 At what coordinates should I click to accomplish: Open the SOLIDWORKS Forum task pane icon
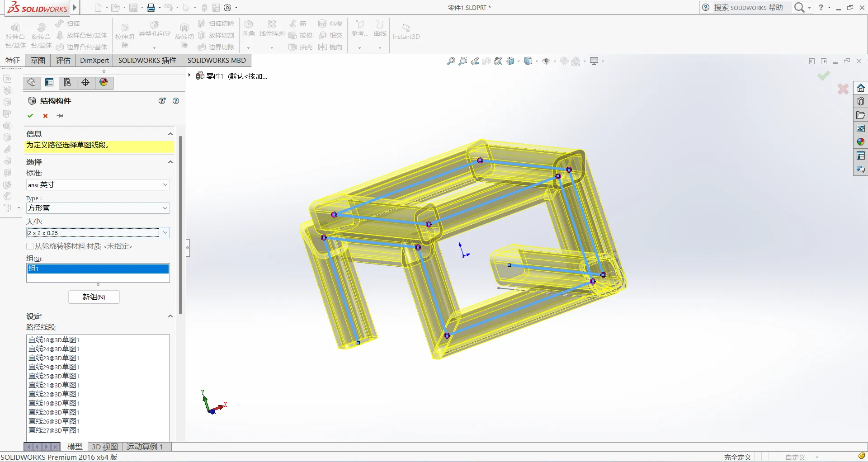tap(861, 170)
